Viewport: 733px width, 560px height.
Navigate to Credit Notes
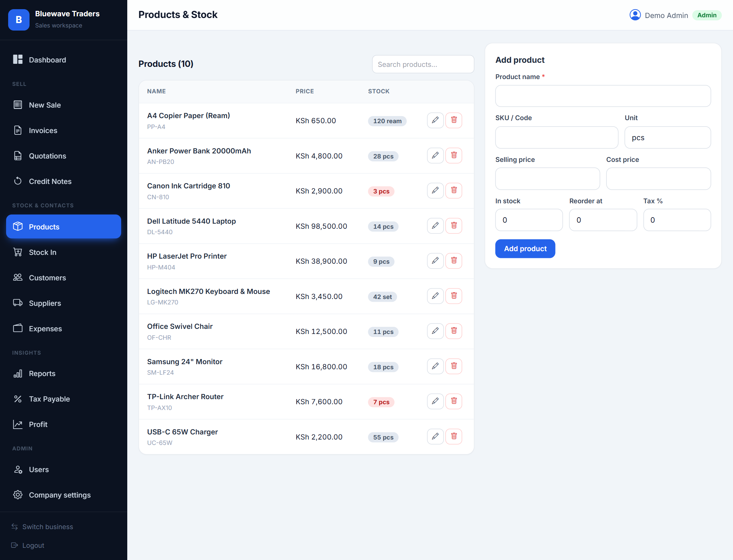pos(63,181)
